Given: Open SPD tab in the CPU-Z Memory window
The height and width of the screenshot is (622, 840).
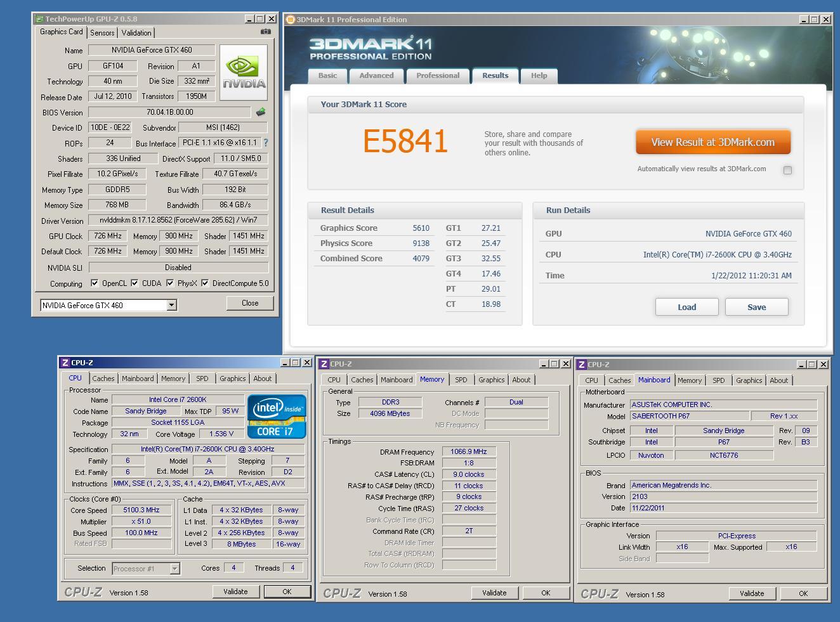Looking at the screenshot, I should click(461, 380).
